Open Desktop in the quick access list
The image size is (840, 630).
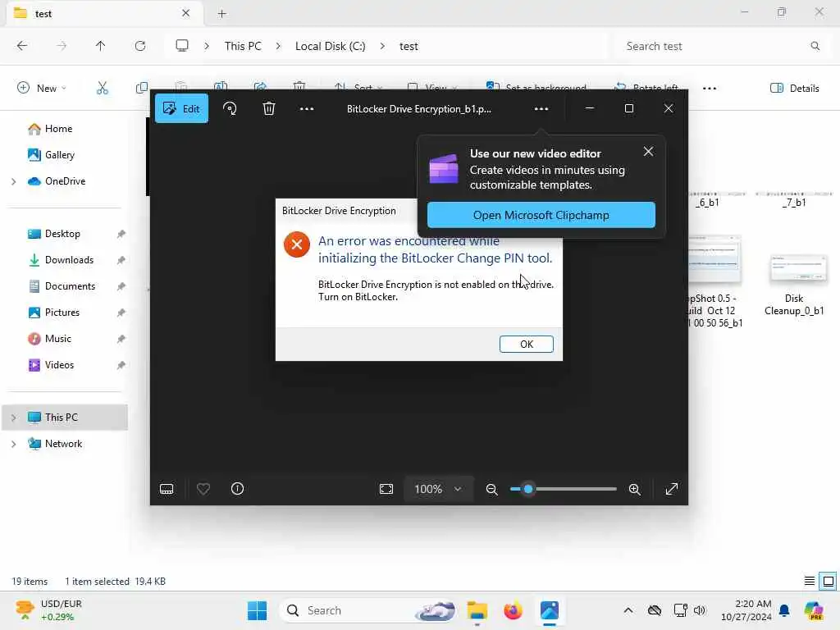click(x=62, y=234)
